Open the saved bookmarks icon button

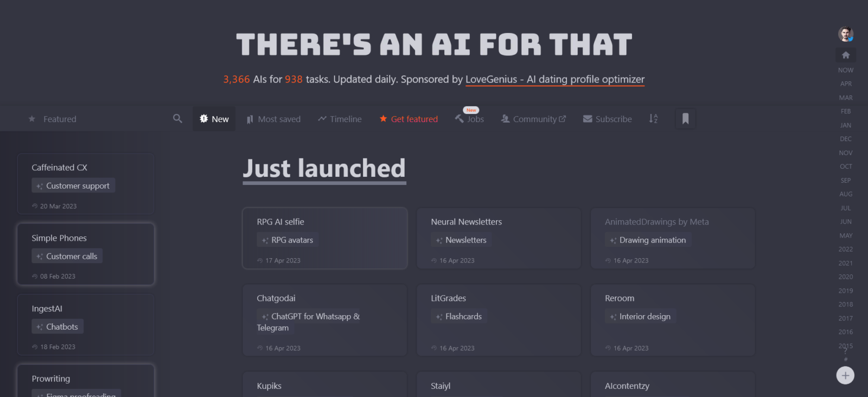[x=685, y=119]
